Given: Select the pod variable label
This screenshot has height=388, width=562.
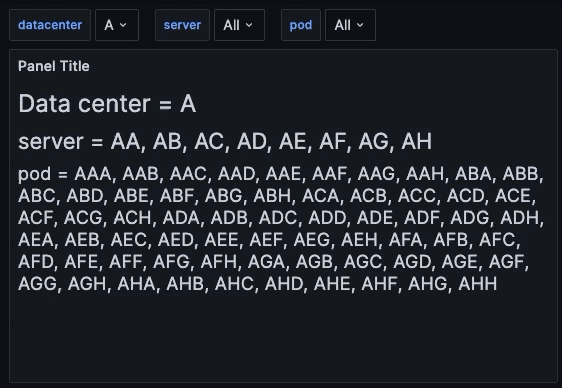Looking at the screenshot, I should click(x=301, y=25).
